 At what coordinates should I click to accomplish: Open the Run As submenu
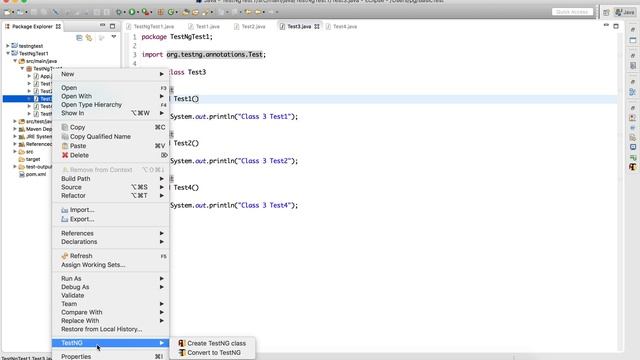tap(111, 278)
